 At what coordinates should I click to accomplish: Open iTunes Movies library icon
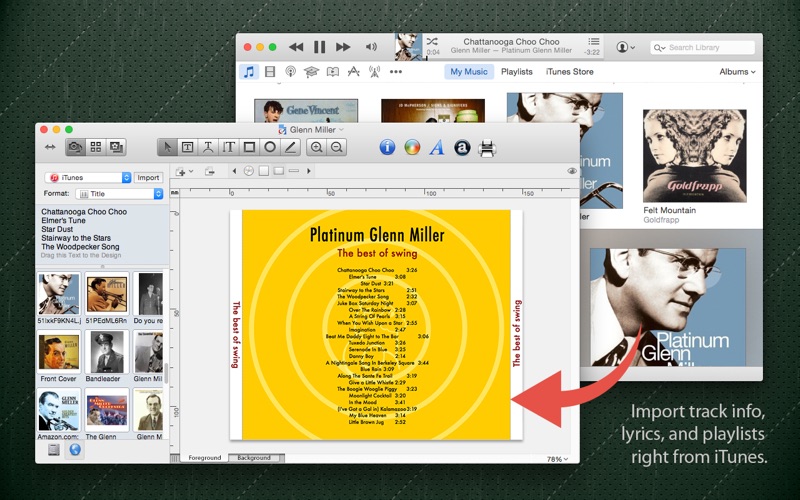[270, 72]
